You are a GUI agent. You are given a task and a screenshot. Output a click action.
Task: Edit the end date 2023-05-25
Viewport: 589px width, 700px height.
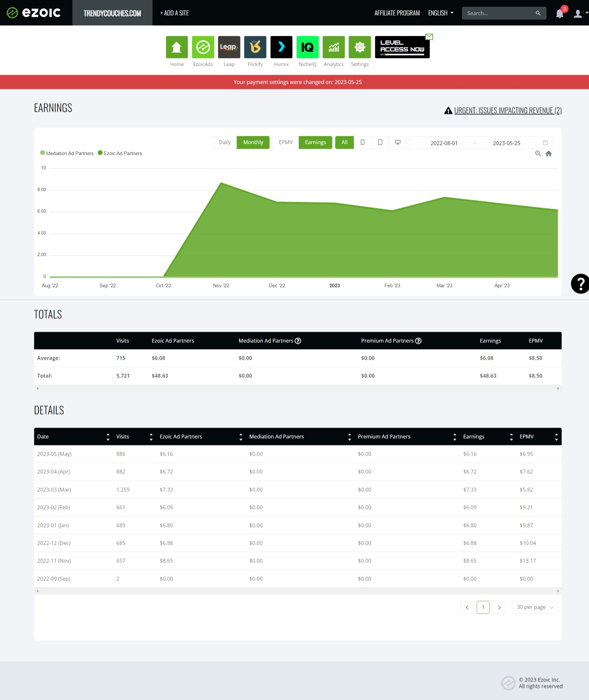point(506,143)
